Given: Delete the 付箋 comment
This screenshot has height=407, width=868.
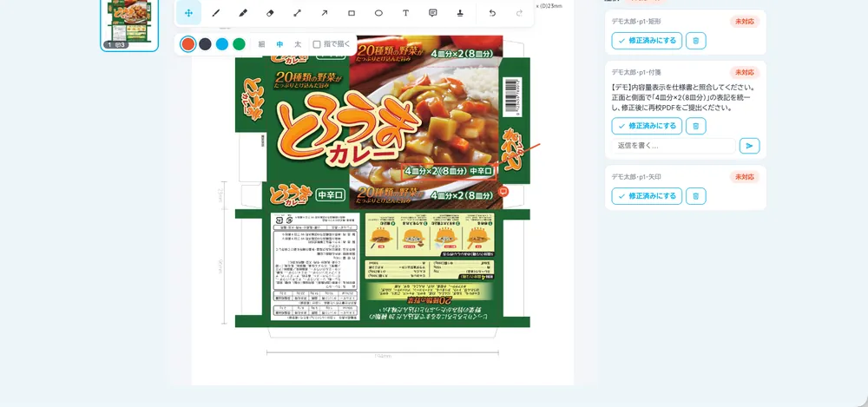Looking at the screenshot, I should coord(696,126).
